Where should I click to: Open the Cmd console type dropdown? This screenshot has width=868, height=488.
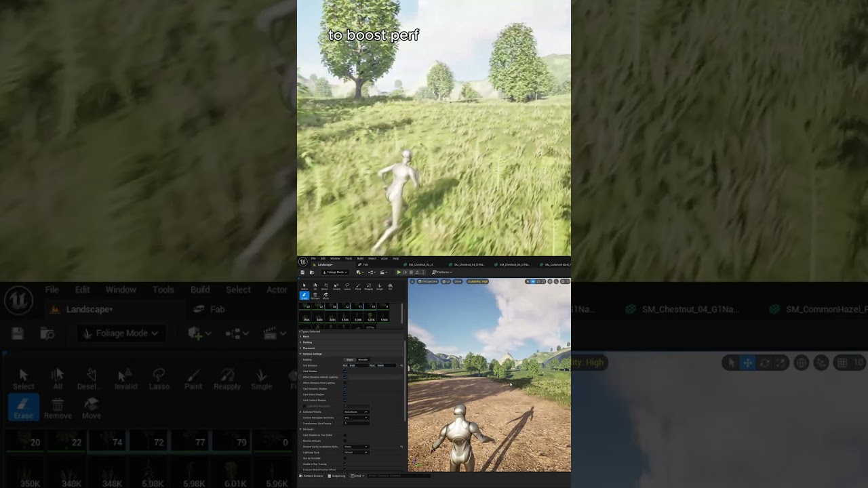pyautogui.click(x=357, y=476)
